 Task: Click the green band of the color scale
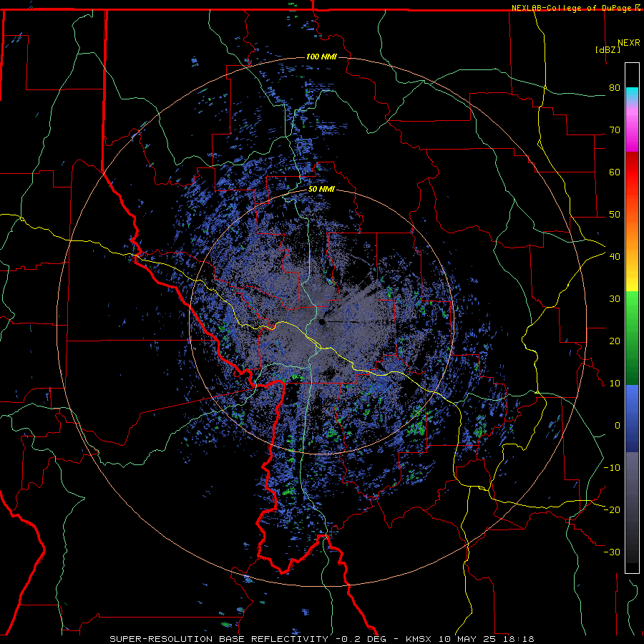tap(632, 338)
